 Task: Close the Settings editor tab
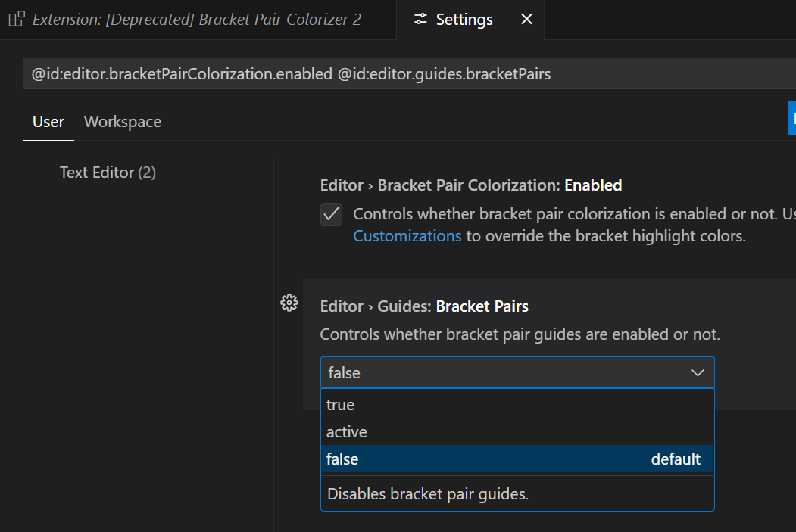point(526,20)
